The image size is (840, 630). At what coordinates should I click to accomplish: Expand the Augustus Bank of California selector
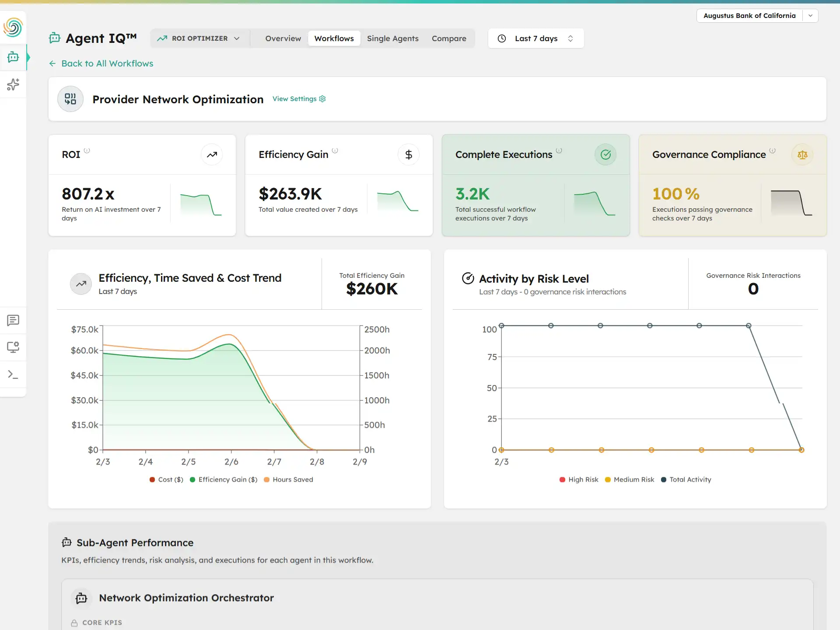(811, 15)
